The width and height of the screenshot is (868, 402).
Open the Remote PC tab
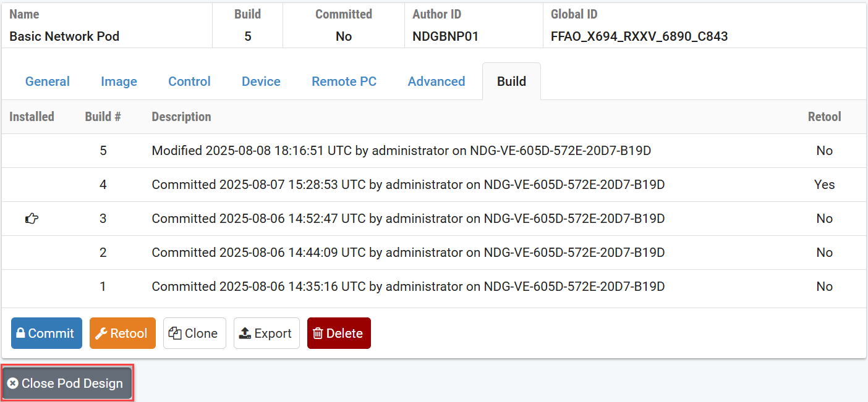(344, 82)
